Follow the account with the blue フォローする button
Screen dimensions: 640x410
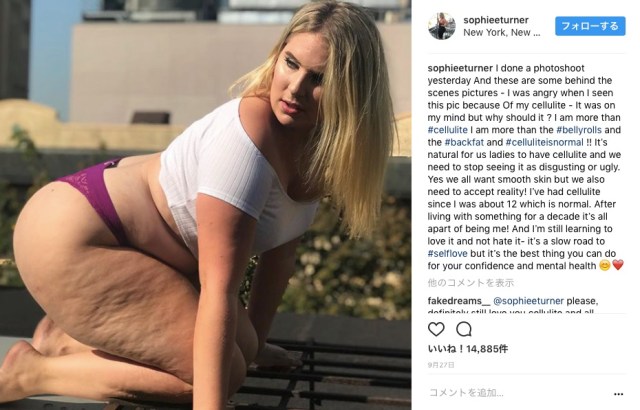click(590, 26)
